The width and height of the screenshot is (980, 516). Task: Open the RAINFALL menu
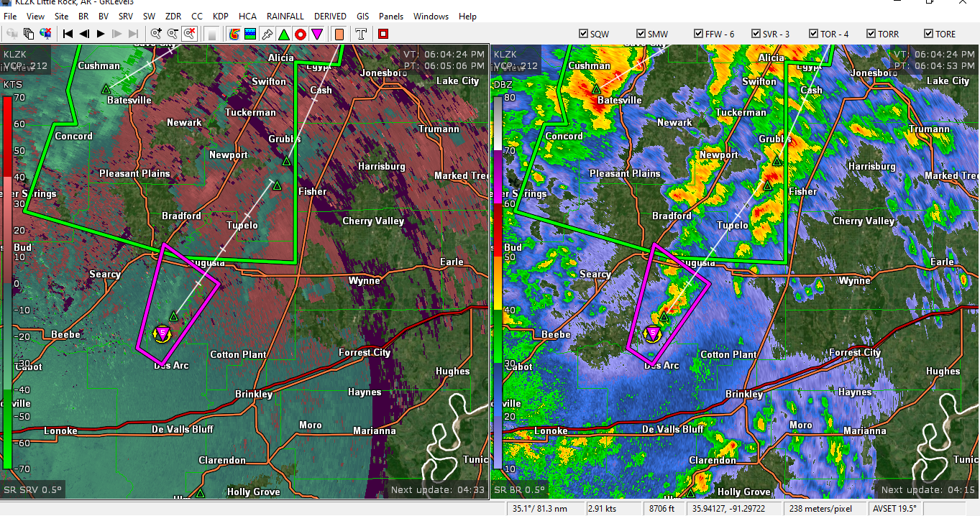point(285,17)
